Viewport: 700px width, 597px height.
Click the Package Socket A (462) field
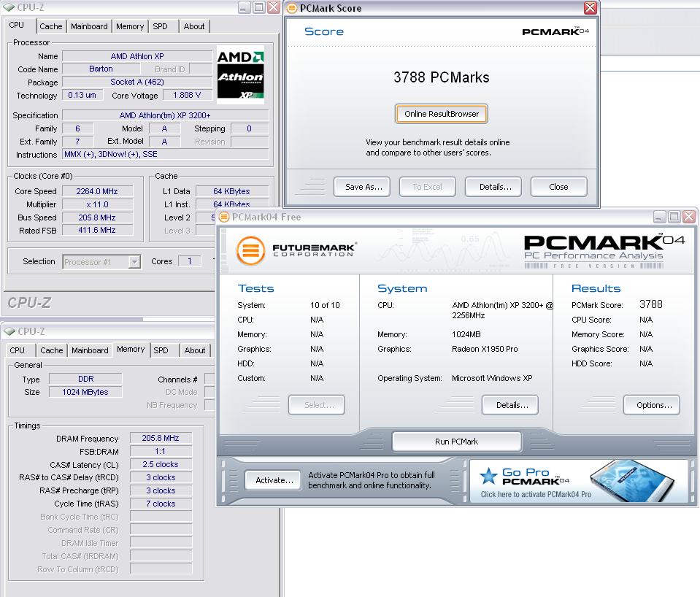[x=137, y=82]
